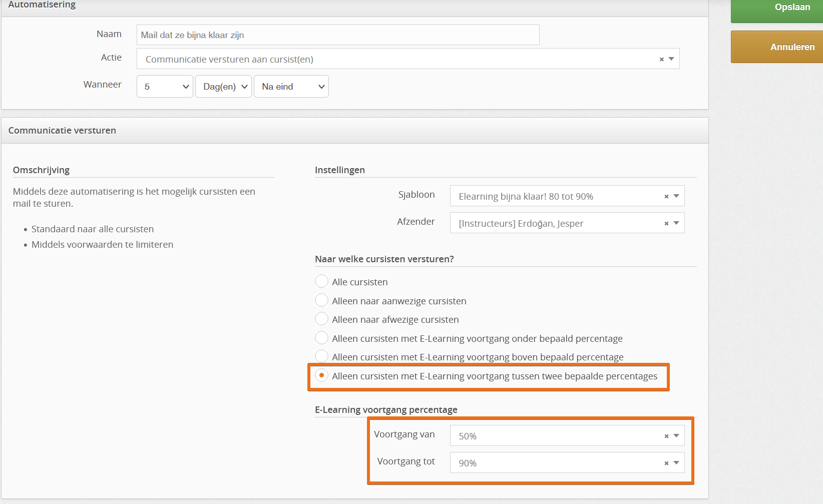Select voortgang onder bepaald percentage radio
This screenshot has height=504, width=823.
[x=321, y=338]
